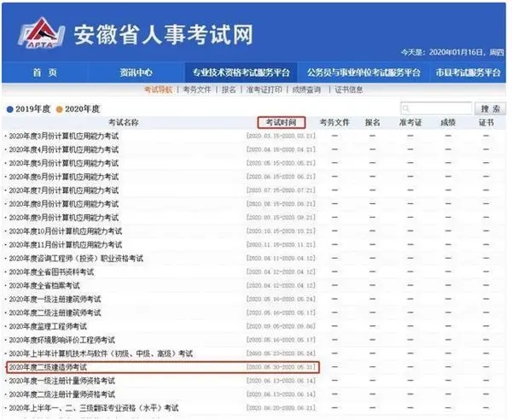The image size is (512, 420).
Task: Open 2020年度二级注册计量师资格考试 link
Action: tap(62, 394)
